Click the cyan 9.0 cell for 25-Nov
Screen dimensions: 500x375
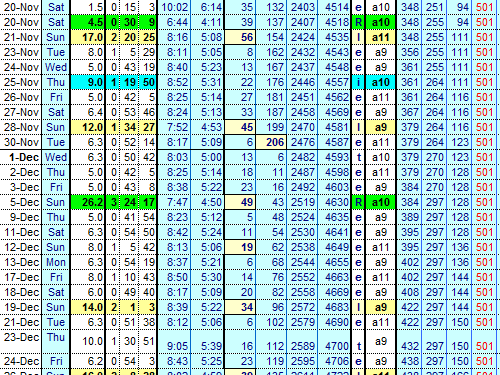[x=87, y=82]
